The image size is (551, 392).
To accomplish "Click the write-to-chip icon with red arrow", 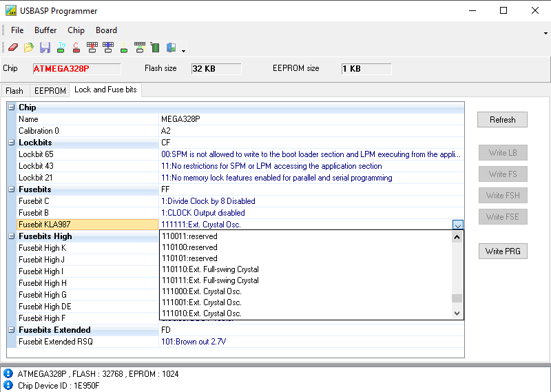I will pyautogui.click(x=92, y=48).
